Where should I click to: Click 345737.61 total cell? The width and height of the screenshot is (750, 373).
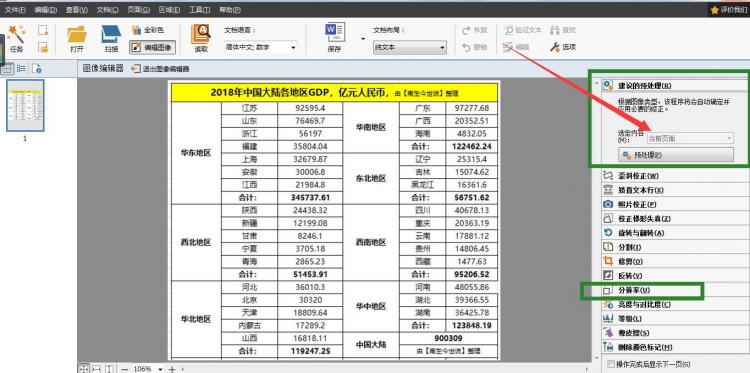[x=310, y=197]
